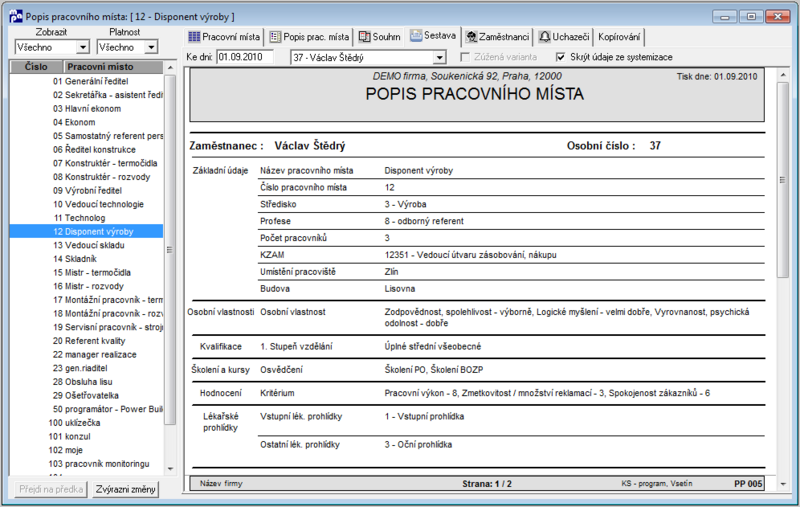Select 100 uklizečka row
The width and height of the screenshot is (800, 507).
[87, 423]
